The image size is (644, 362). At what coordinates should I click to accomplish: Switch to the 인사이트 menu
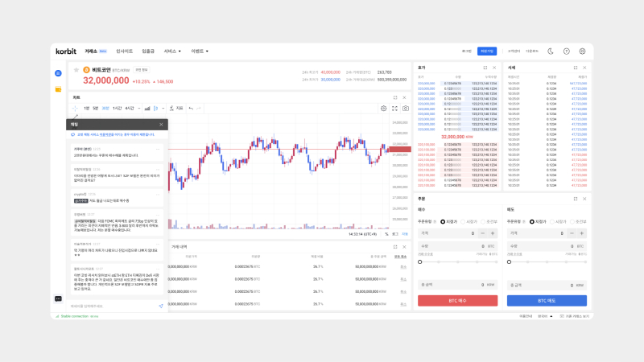tap(125, 51)
